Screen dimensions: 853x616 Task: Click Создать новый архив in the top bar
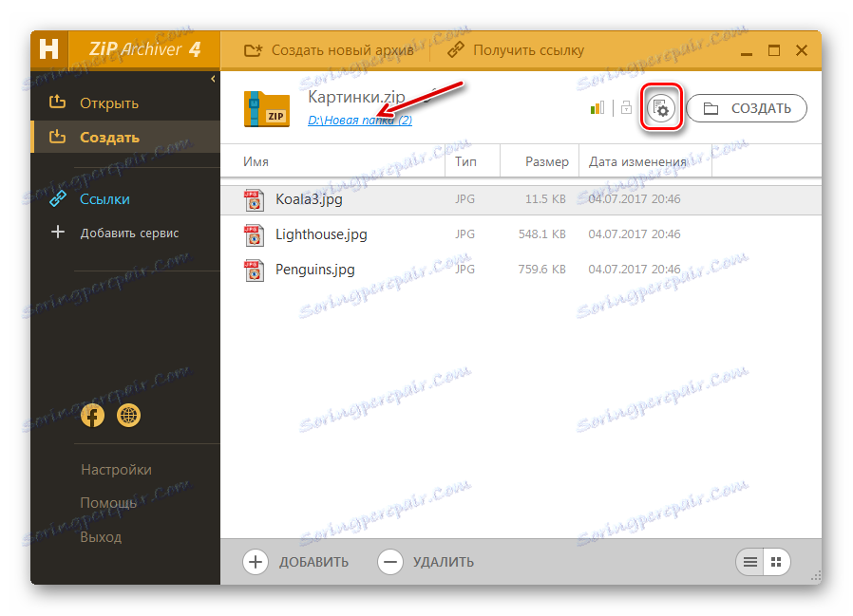click(x=328, y=50)
